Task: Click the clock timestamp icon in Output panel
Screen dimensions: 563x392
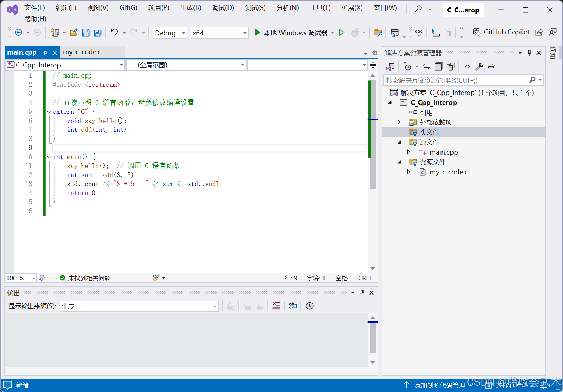Action: click(x=310, y=306)
